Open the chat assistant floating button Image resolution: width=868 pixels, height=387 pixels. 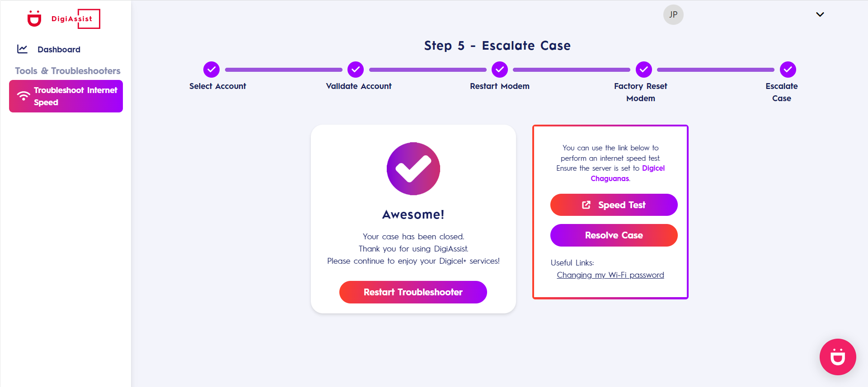(837, 357)
